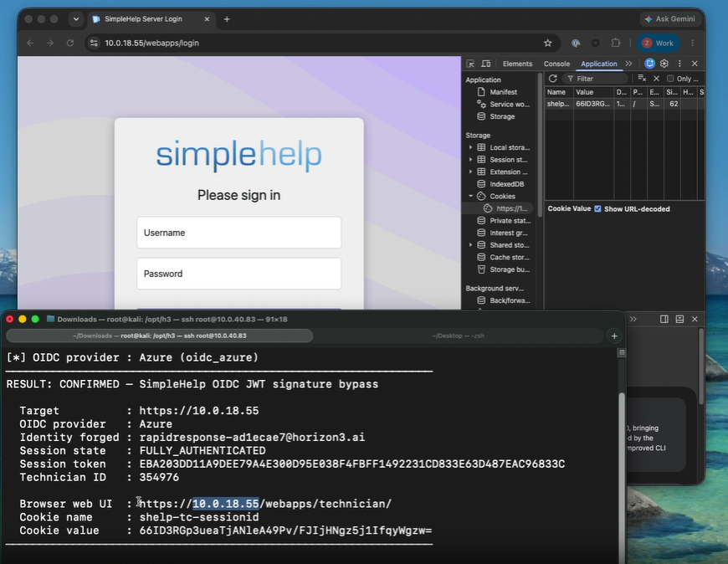728x564 pixels.
Task: Click the Password field on login form
Action: click(x=238, y=274)
